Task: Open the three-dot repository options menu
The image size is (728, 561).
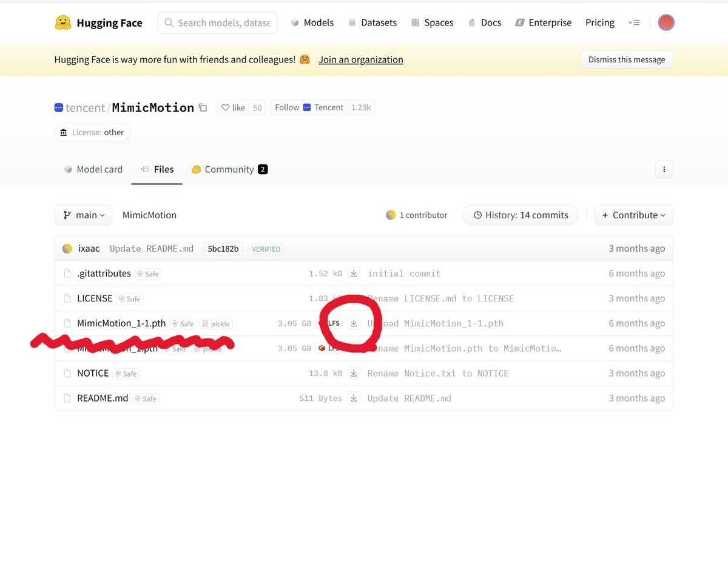Action: 664,169
